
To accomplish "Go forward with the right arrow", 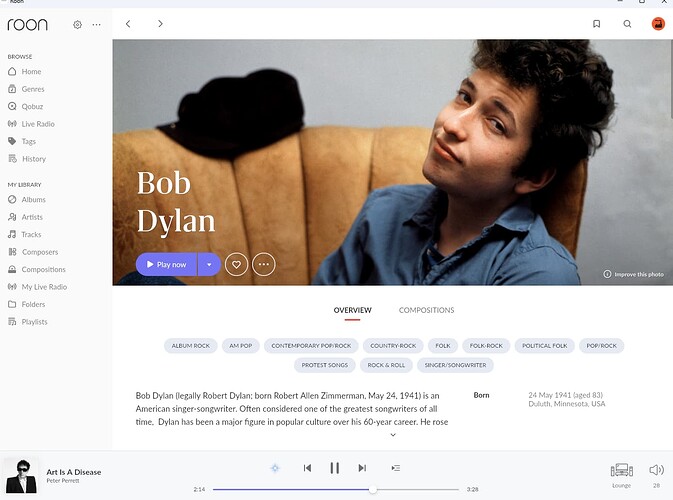I will tap(160, 24).
